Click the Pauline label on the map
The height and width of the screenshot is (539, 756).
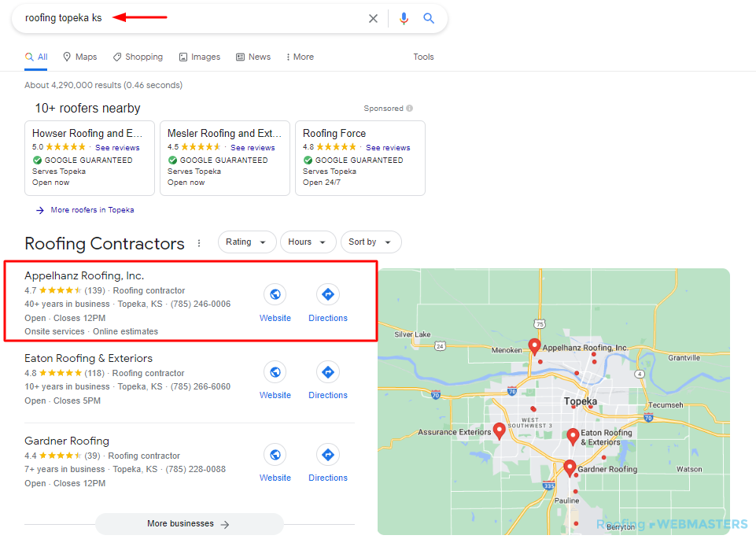pos(566,500)
